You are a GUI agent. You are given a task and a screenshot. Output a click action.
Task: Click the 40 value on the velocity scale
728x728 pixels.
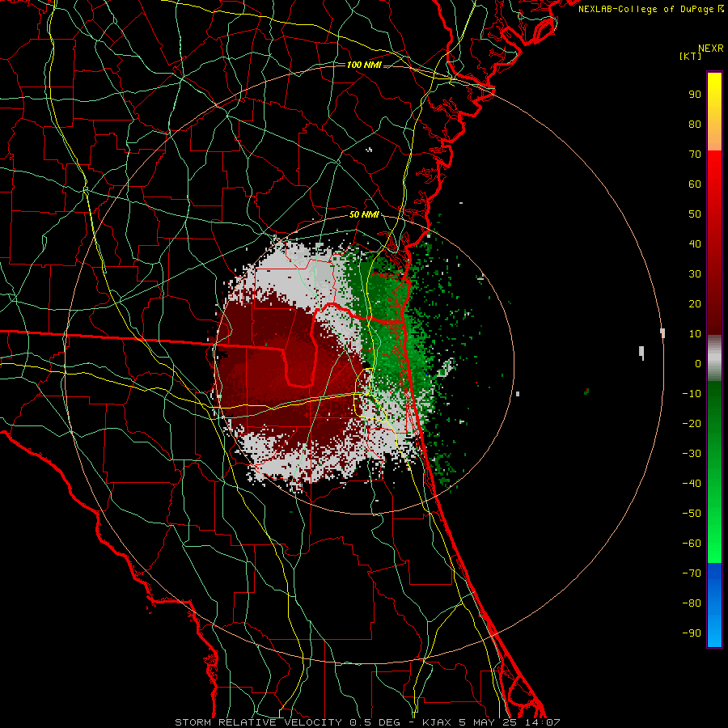[695, 243]
